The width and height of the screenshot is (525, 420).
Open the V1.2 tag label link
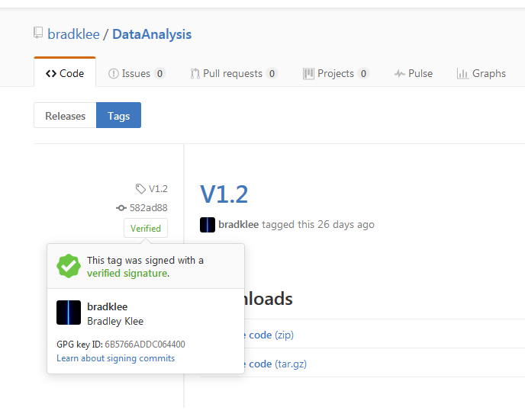[x=158, y=188]
